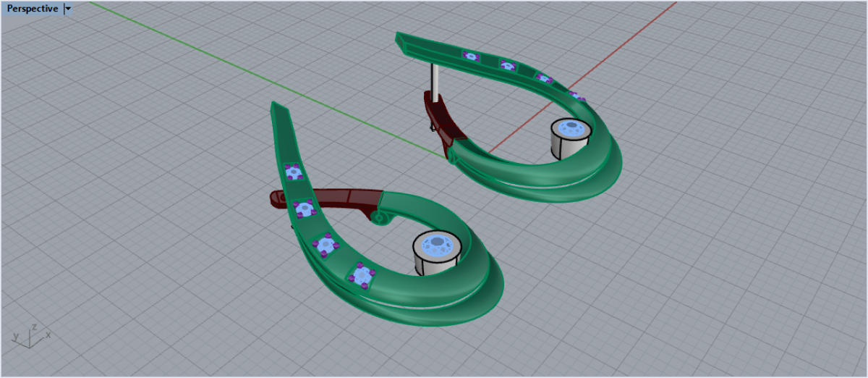Expand the viewport dropdown arrow beside Perspective
Viewport: 868px width, 378px height.
[68, 9]
